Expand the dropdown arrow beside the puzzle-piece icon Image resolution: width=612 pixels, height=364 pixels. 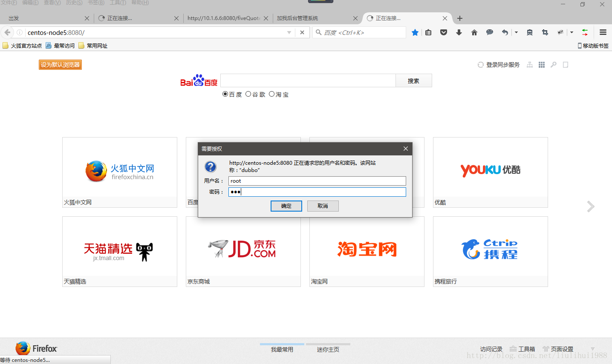pos(572,32)
